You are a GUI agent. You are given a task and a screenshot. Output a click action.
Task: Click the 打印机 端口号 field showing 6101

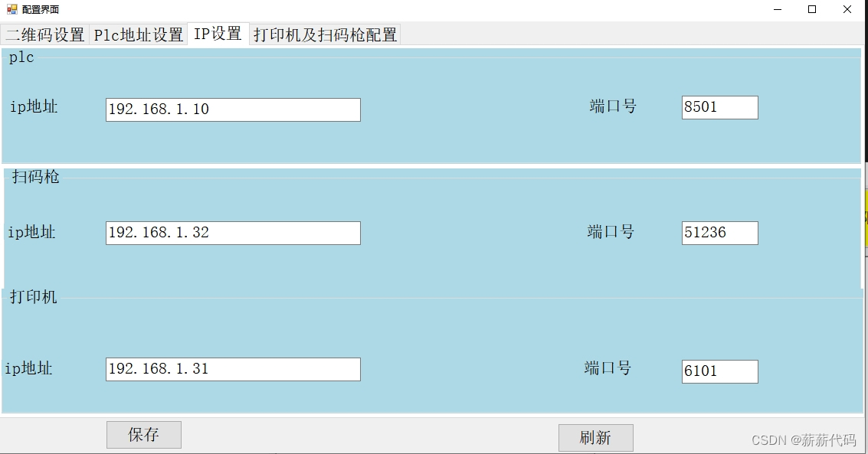click(719, 371)
